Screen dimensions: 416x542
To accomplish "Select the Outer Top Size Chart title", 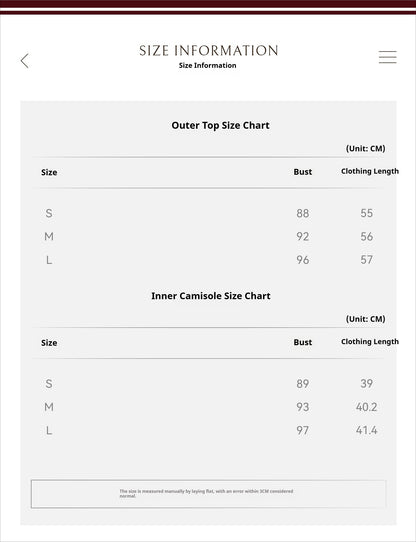I will pyautogui.click(x=220, y=125).
